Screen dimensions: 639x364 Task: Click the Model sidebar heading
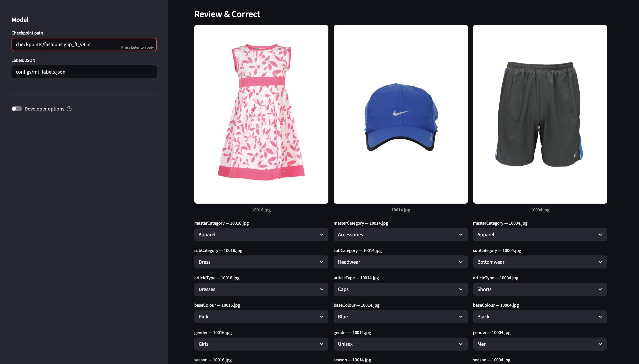click(20, 20)
